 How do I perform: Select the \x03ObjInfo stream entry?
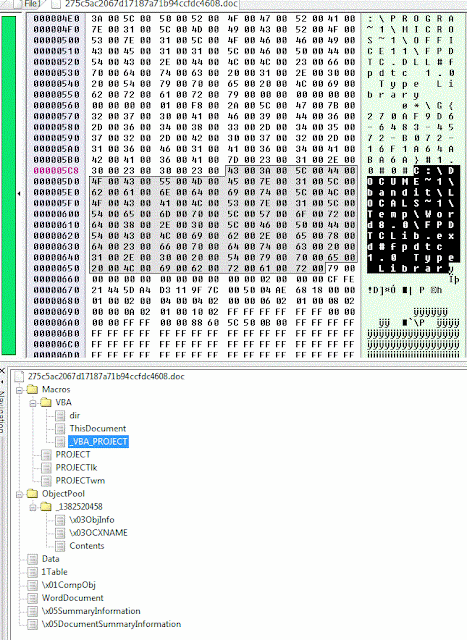(91, 520)
